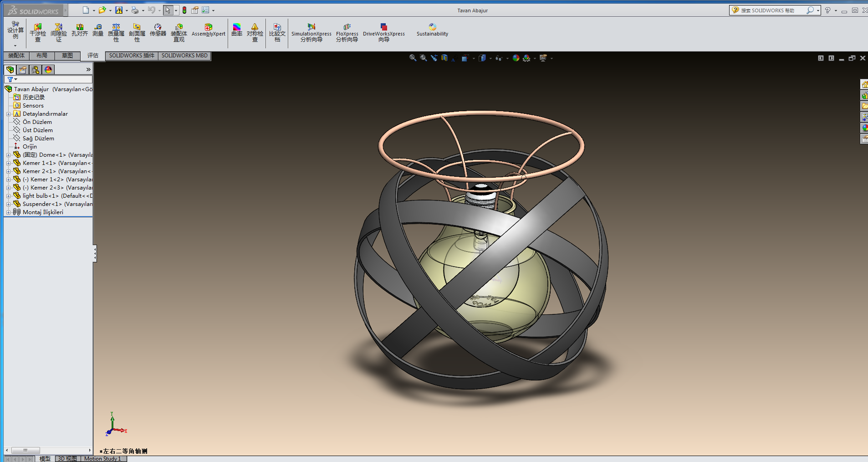Switch to the SOLIDWORKS MBD tab
868x462 pixels.
tap(184, 56)
